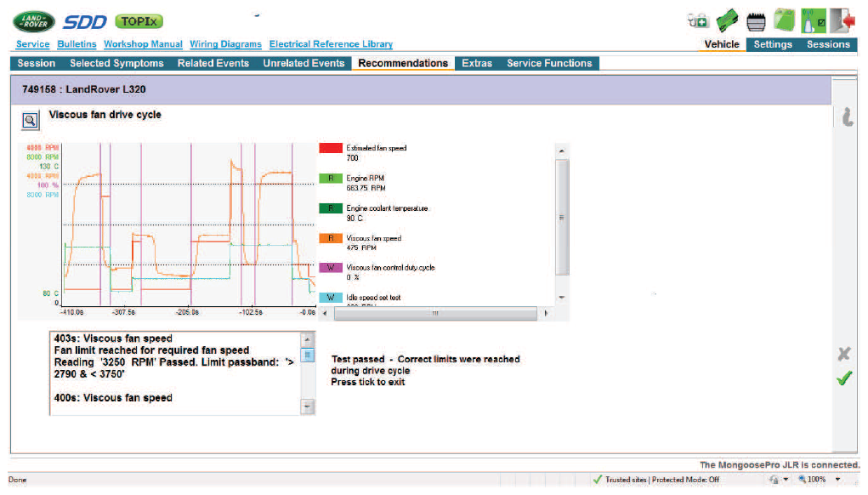The image size is (868, 495).
Task: Click the purple fan duty cycle swatch
Action: (331, 268)
